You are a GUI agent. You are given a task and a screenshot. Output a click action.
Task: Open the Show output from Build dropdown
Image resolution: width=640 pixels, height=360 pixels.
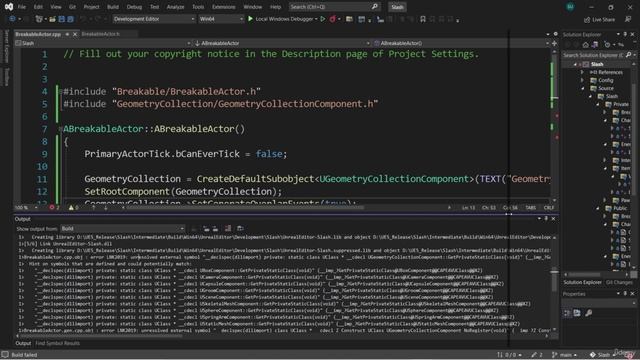[122, 229]
